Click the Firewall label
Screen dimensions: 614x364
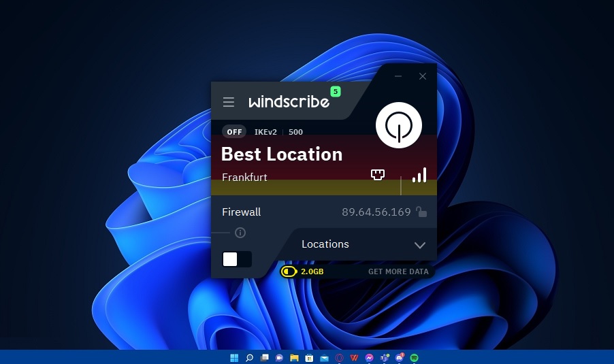[241, 212]
